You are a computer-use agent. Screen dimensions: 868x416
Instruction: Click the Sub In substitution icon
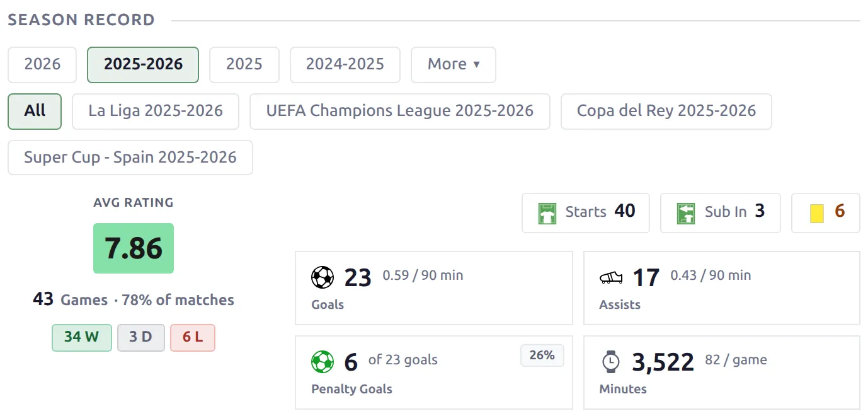tap(685, 213)
